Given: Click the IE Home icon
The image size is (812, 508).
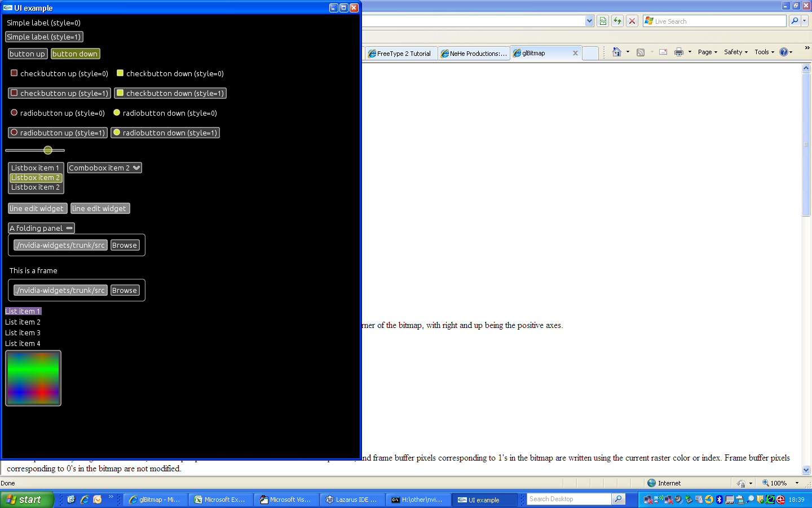Looking at the screenshot, I should 617,52.
